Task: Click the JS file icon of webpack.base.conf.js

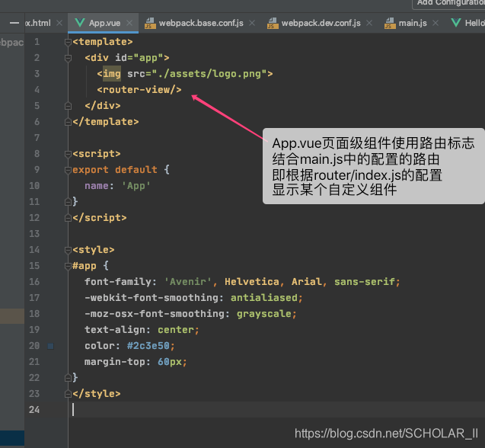Action: (150, 23)
